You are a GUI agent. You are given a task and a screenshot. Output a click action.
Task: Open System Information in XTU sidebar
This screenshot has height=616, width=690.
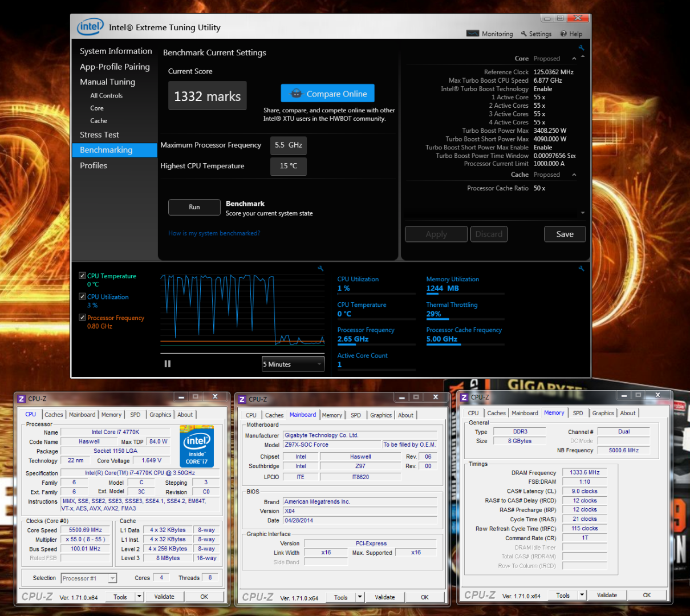(116, 51)
